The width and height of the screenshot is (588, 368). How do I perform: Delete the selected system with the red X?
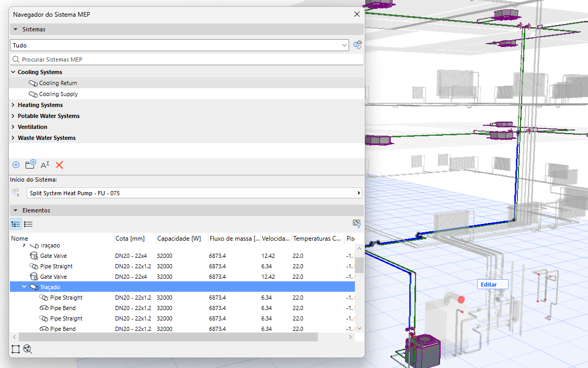(59, 165)
